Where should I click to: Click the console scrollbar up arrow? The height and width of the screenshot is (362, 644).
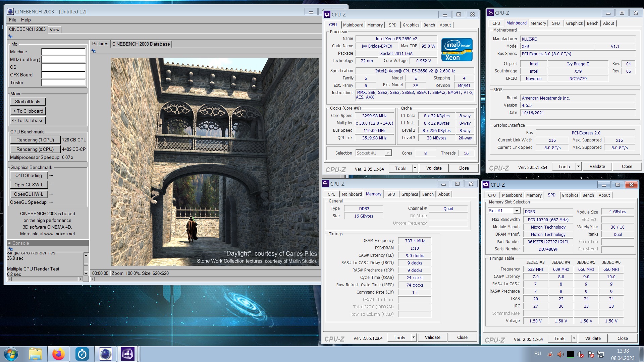point(86,255)
